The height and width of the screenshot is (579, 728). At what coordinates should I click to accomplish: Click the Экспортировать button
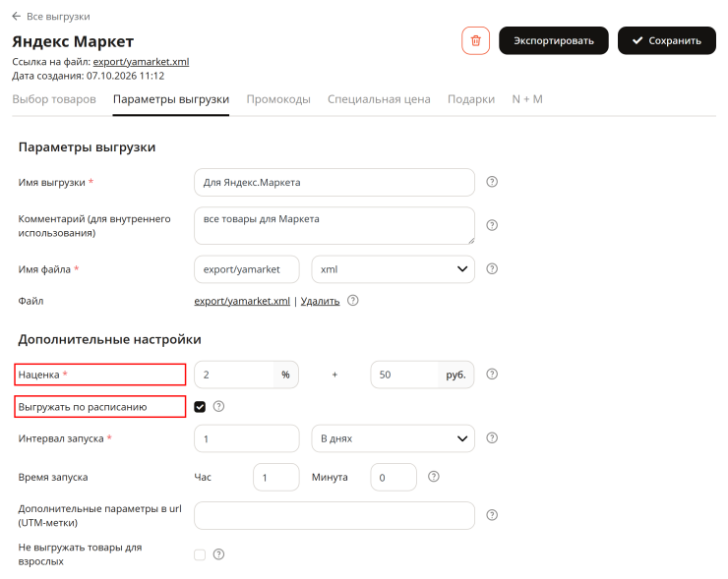click(554, 41)
